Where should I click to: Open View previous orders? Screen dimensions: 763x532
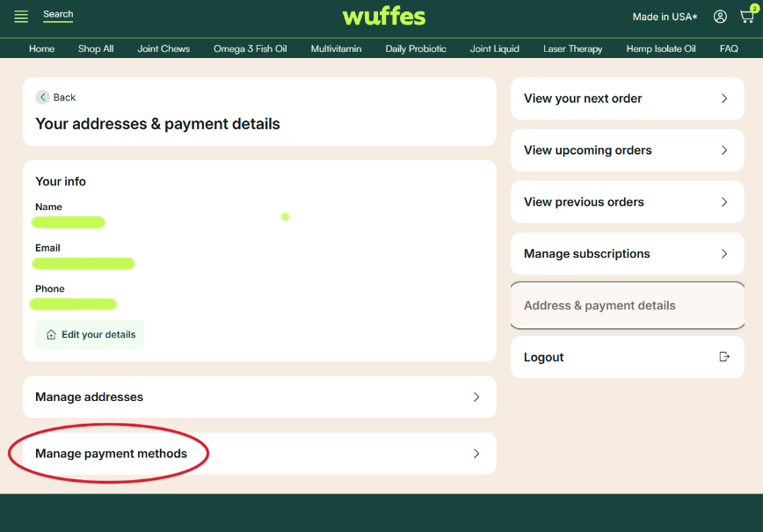[584, 202]
